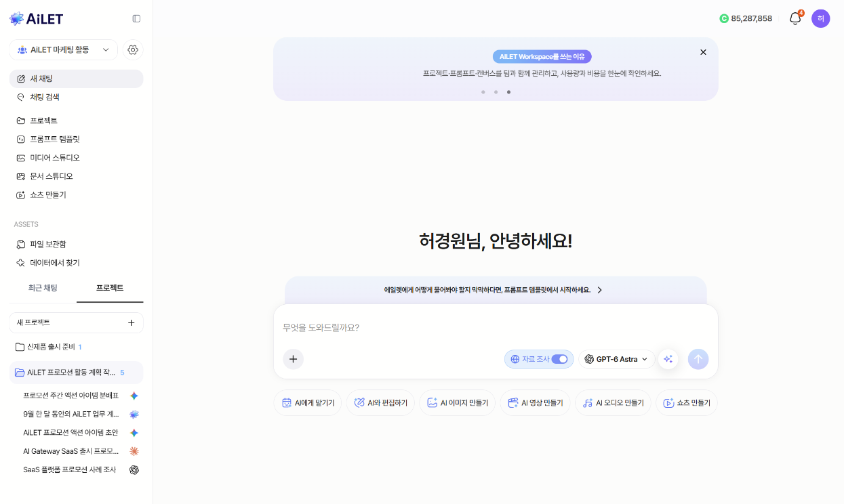Select the second banner pagination dot
Image resolution: width=844 pixels, height=504 pixels.
coord(496,91)
